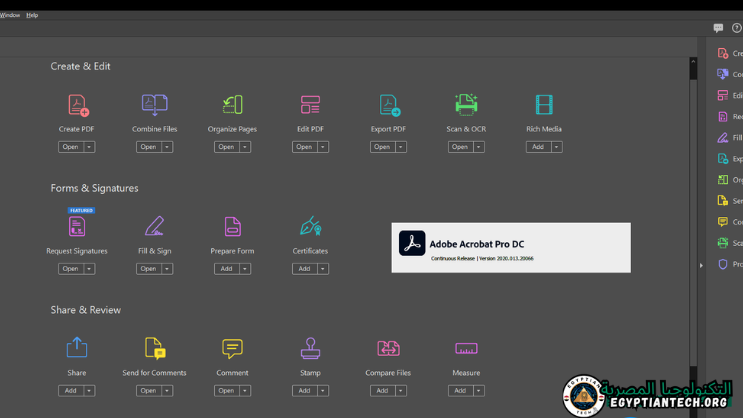Click Open button under Fill & Sign
The image size is (743, 418).
tap(148, 269)
